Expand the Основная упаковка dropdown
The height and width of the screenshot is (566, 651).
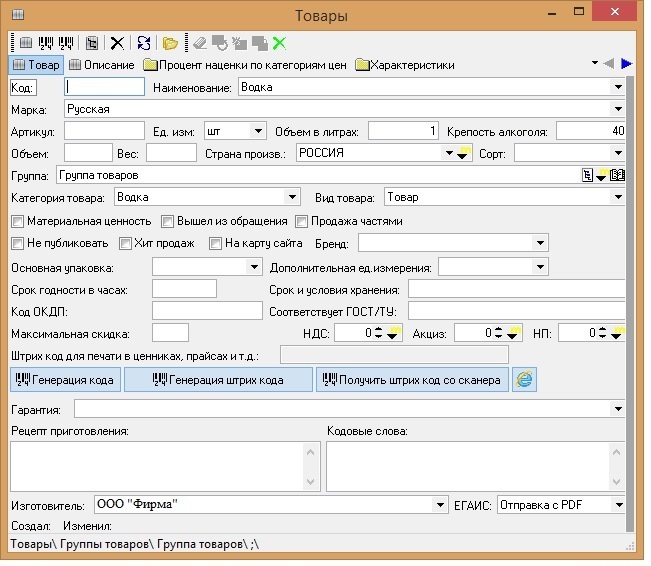255,267
